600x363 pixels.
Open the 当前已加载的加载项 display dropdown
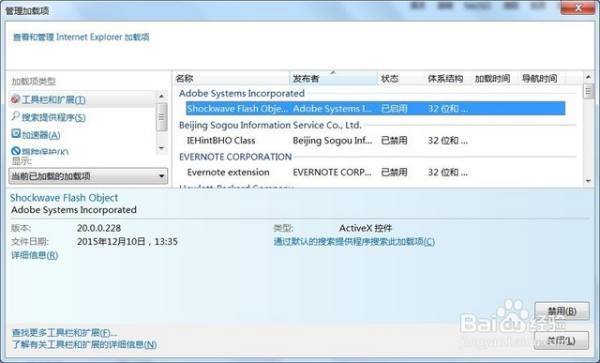tap(88, 176)
